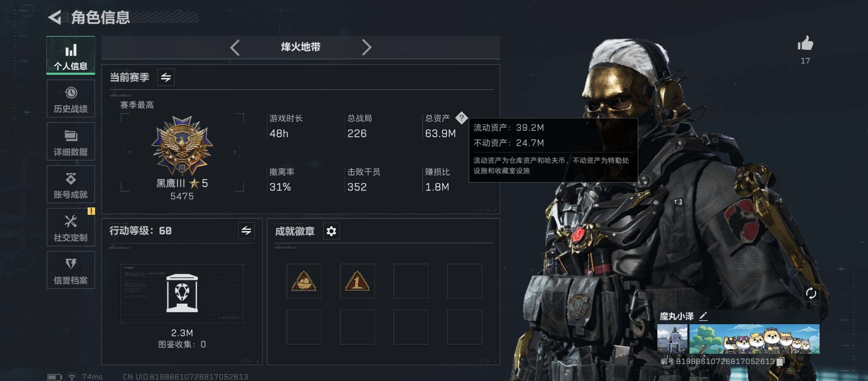868x381 pixels.
Task: Go back using the 角色信息 arrow
Action: (x=55, y=17)
